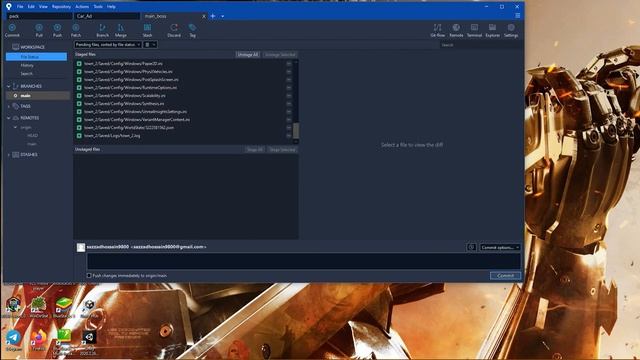Add a new repository tab with plus
The height and width of the screenshot is (360, 640).
(213, 16)
